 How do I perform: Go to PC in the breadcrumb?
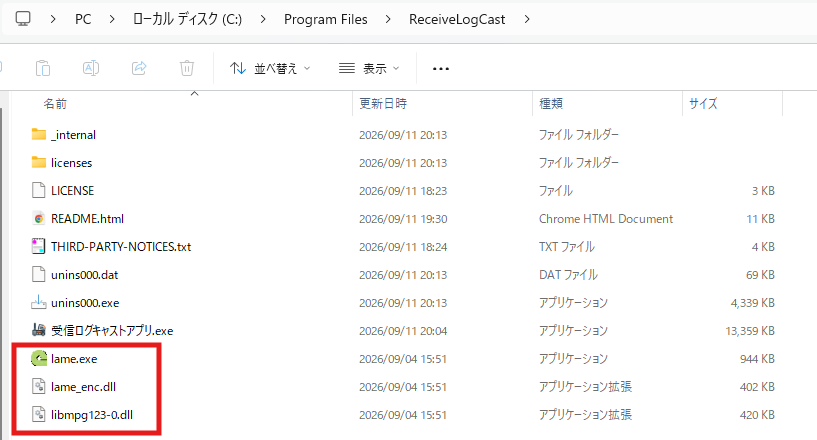[x=83, y=19]
